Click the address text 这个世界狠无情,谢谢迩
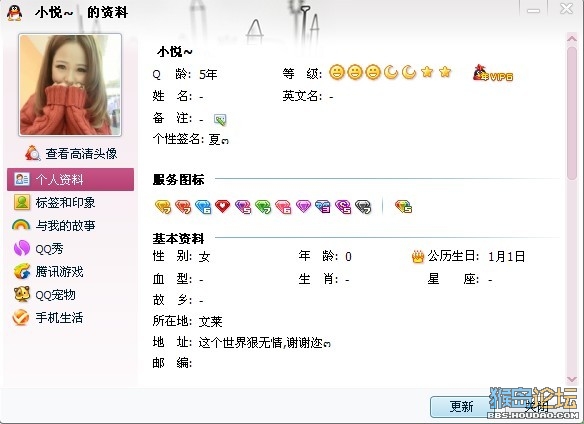 [264, 343]
